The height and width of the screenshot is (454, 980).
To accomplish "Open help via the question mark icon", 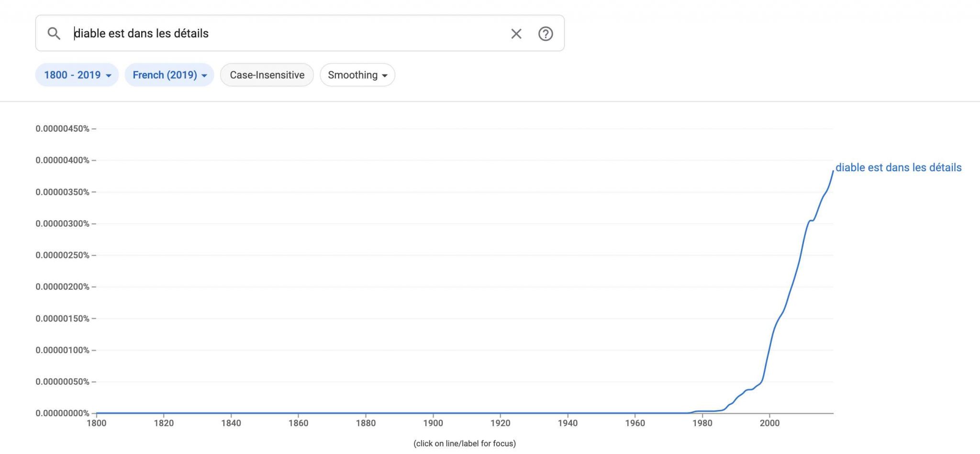I will tap(546, 33).
